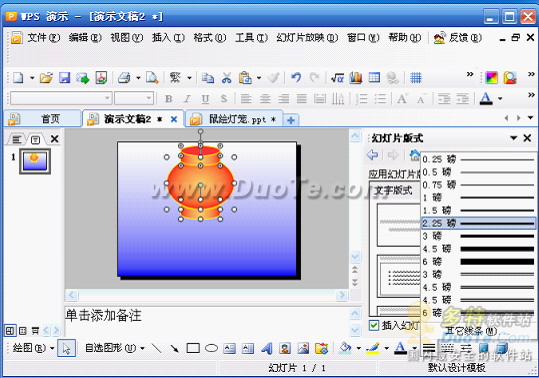
Task: Click the Bold formatting button
Action: [168, 99]
